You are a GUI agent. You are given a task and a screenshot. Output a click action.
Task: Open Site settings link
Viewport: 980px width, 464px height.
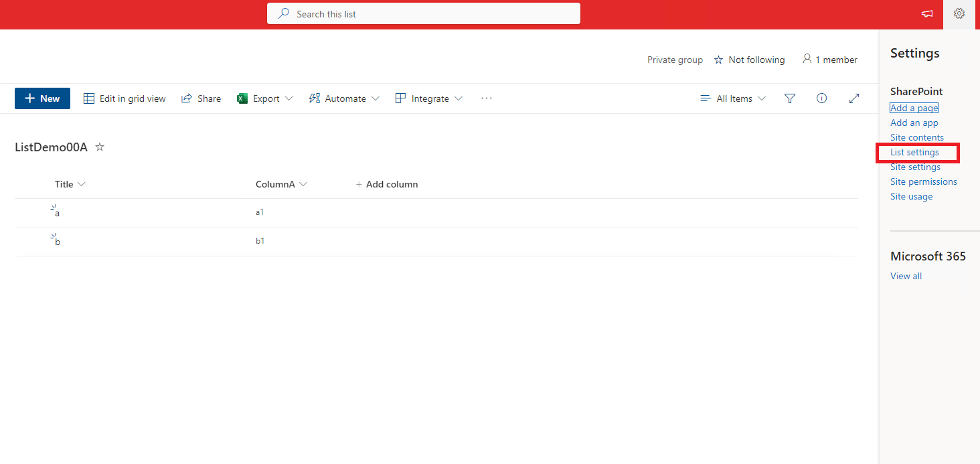915,167
